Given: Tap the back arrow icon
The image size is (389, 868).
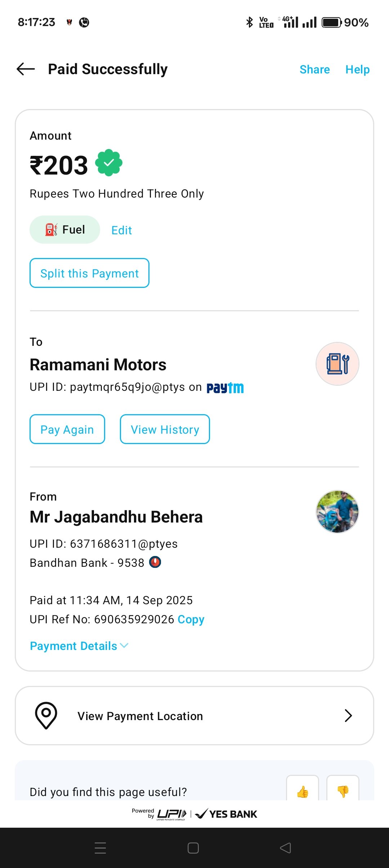Looking at the screenshot, I should [26, 69].
